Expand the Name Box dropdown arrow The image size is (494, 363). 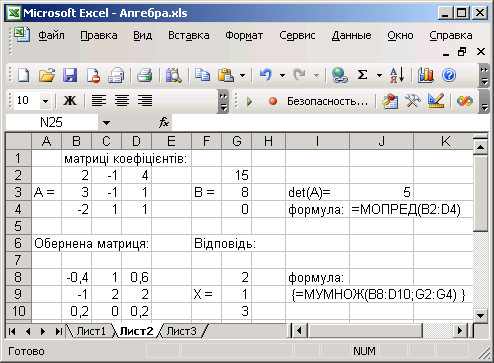[106, 123]
